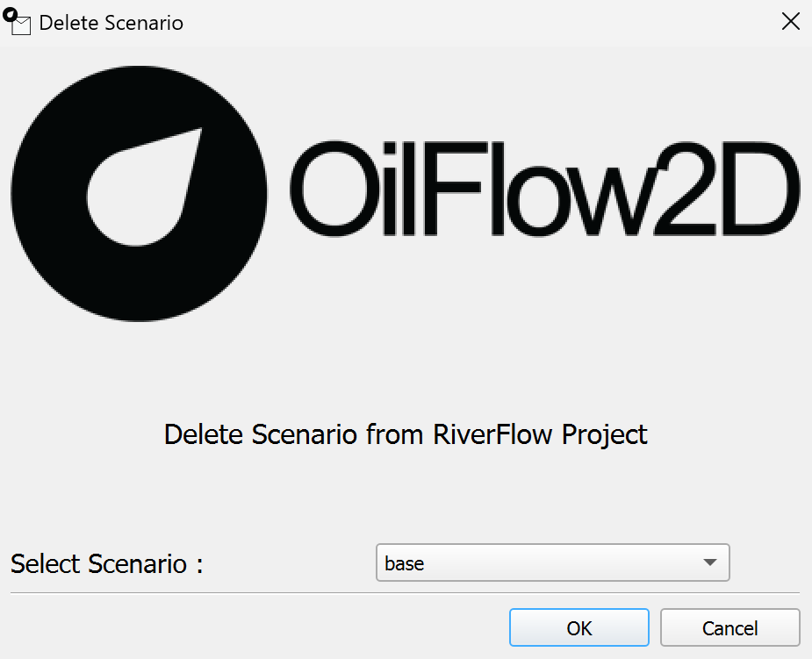Cancel the scenario deletion
Image resolution: width=812 pixels, height=659 pixels.
(729, 628)
